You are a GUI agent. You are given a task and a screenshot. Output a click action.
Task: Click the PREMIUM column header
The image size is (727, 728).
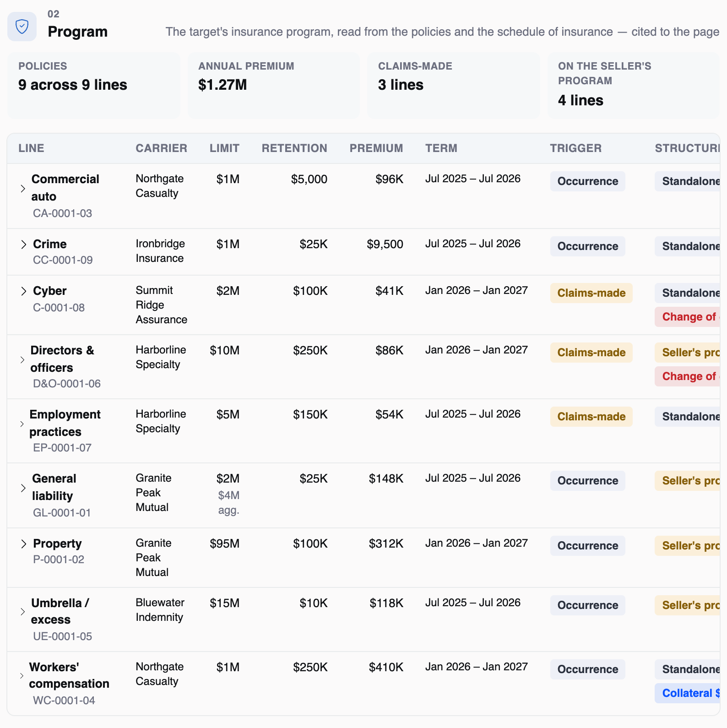376,148
